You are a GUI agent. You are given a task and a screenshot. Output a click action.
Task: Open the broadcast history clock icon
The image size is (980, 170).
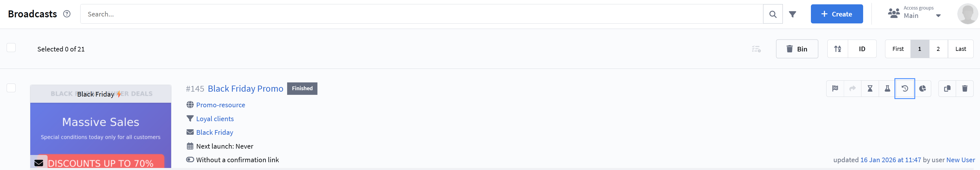pyautogui.click(x=905, y=88)
